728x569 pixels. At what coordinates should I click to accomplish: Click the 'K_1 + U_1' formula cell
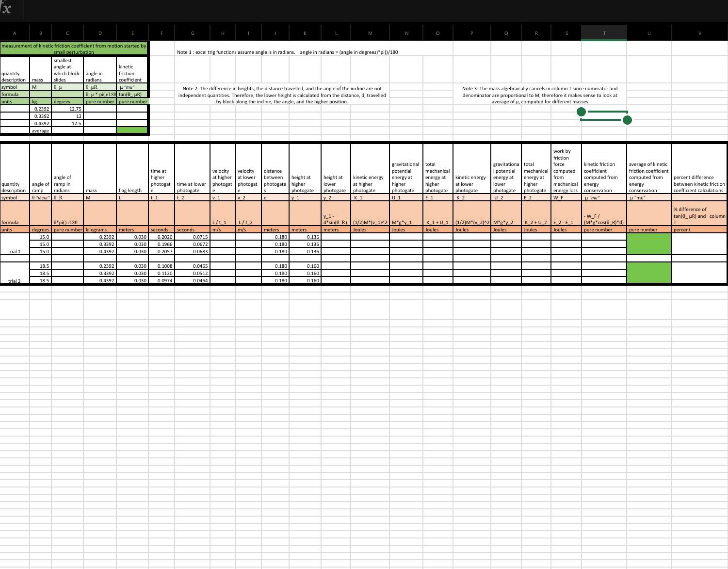point(438,213)
